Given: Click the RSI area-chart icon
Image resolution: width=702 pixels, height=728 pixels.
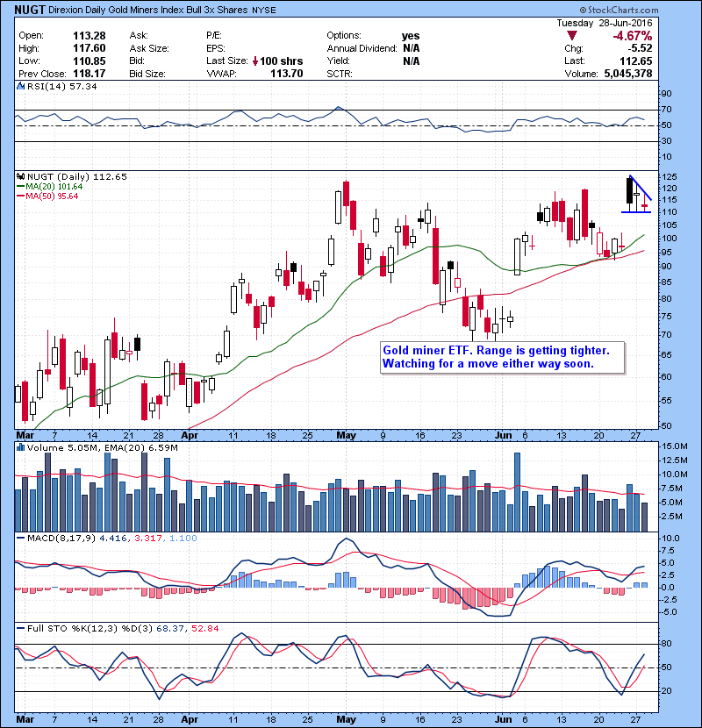Looking at the screenshot, I should pyautogui.click(x=20, y=86).
